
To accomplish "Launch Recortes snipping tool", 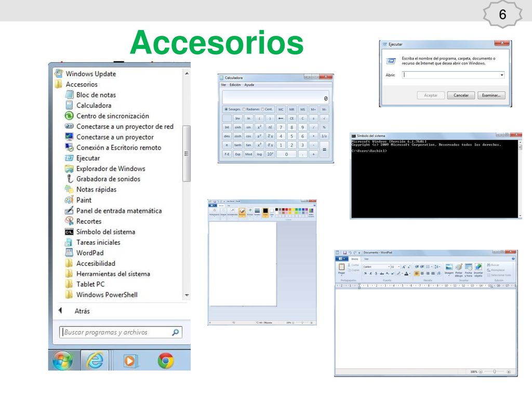I will pyautogui.click(x=83, y=221).
